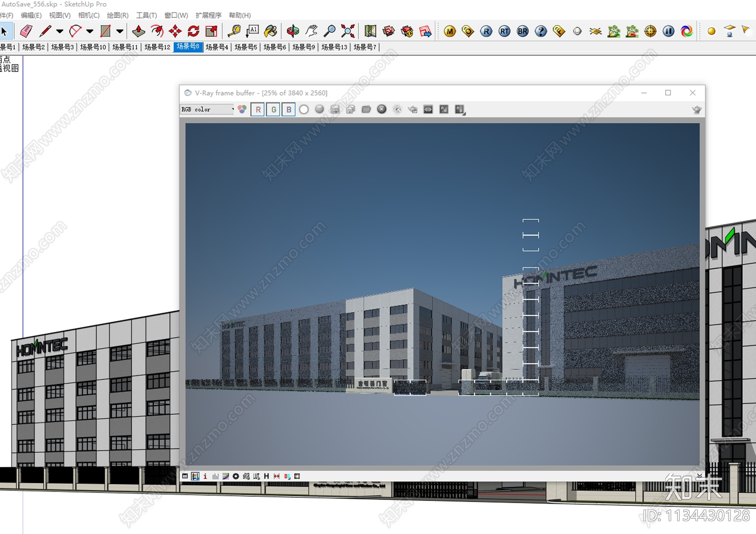Open 视图(V) menu
The image size is (756, 534).
click(60, 15)
